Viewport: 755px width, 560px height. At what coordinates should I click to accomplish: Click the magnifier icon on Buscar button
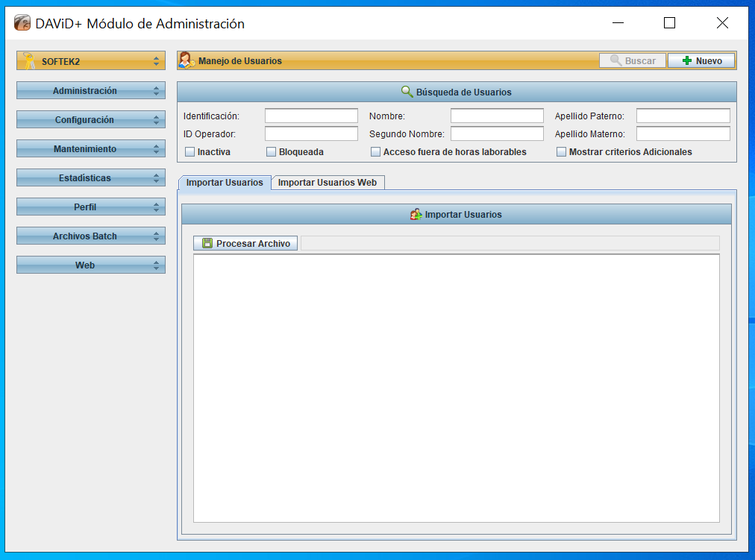tap(615, 61)
